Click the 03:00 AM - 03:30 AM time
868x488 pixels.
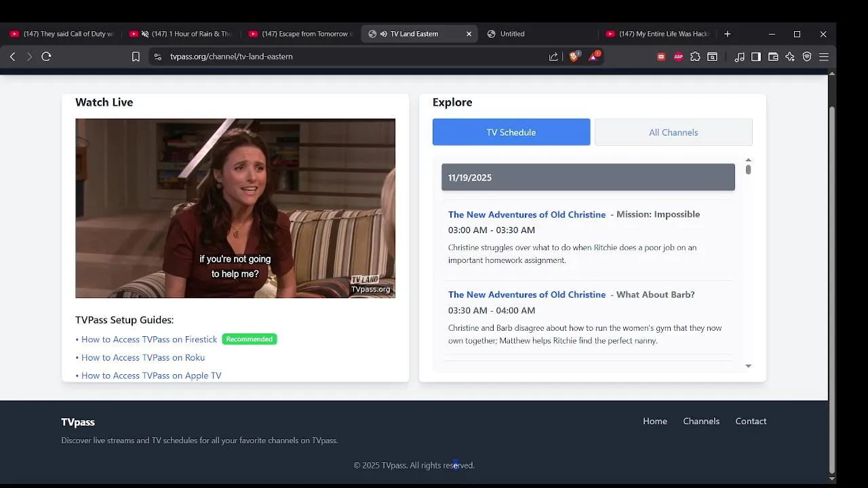point(492,230)
